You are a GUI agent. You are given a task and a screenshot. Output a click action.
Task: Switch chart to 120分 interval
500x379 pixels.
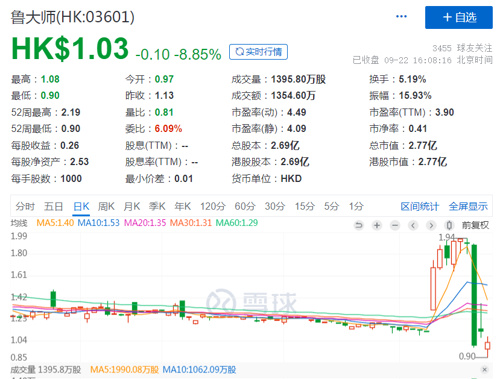pos(213,206)
